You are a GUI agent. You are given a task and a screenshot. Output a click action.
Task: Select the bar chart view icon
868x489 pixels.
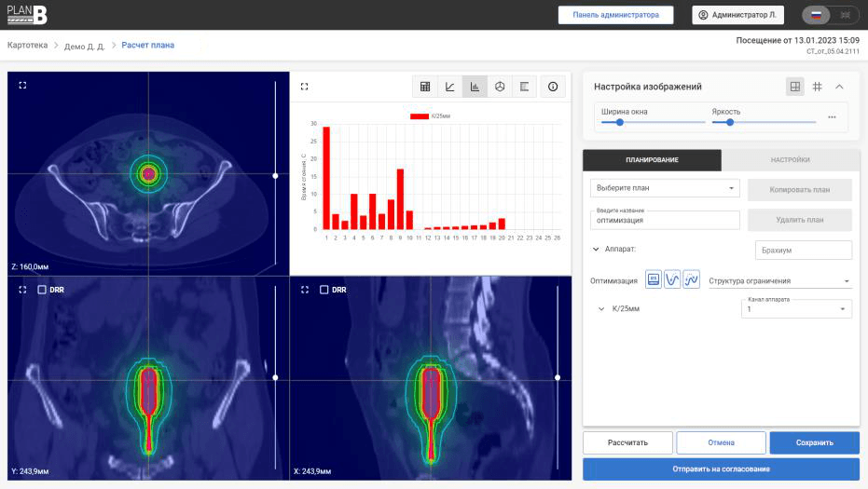click(x=475, y=87)
